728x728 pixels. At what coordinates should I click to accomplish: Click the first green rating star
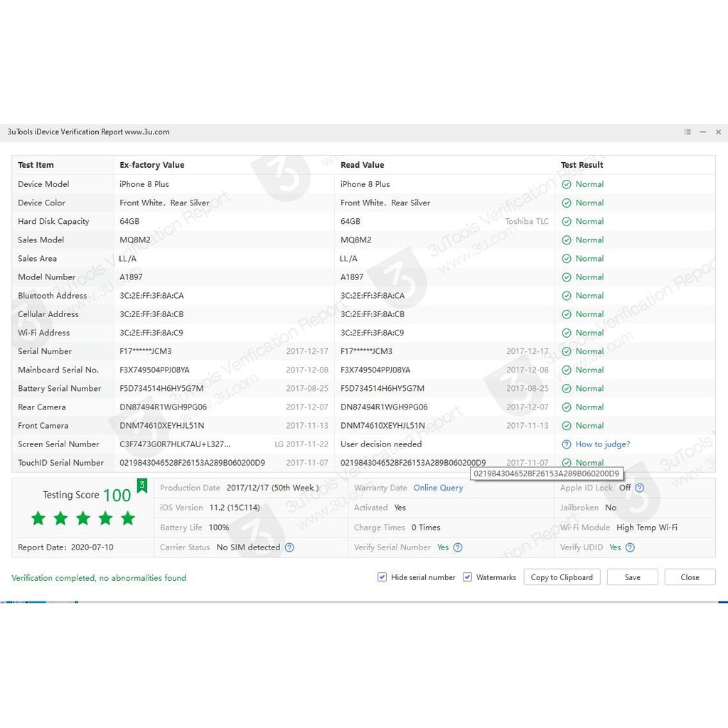point(38,518)
